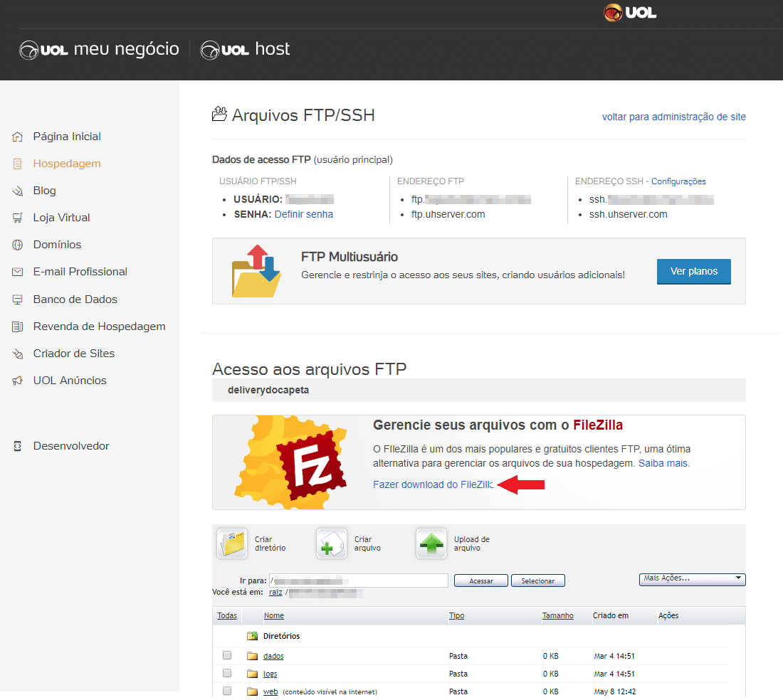Open the UOL host logo
783x700 pixels.
(x=245, y=49)
